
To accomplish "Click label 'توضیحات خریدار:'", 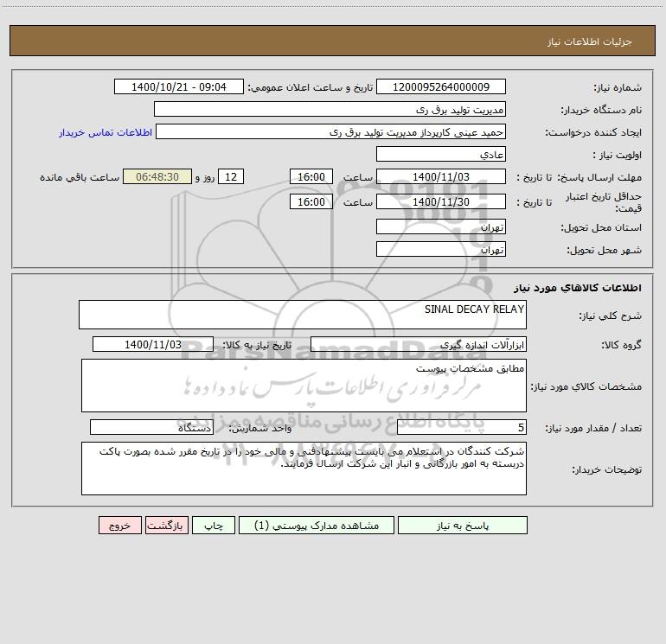I will pos(606,469).
